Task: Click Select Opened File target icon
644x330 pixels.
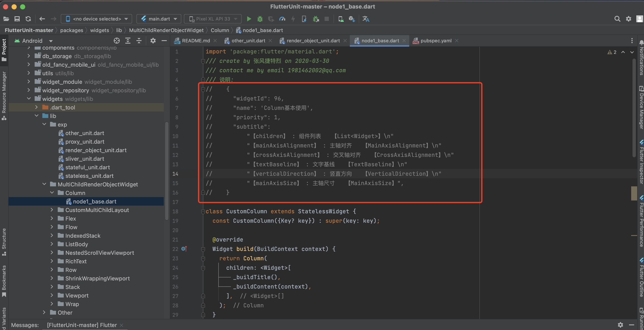Action: [117, 41]
